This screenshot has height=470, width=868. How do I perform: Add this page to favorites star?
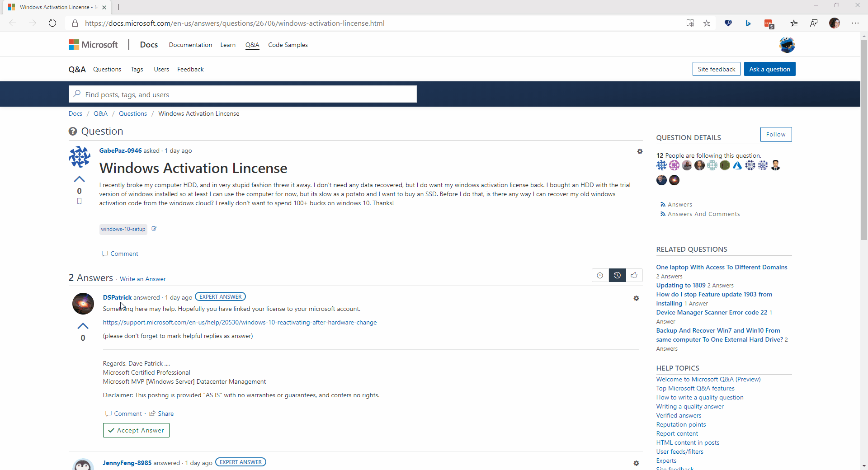point(707,23)
